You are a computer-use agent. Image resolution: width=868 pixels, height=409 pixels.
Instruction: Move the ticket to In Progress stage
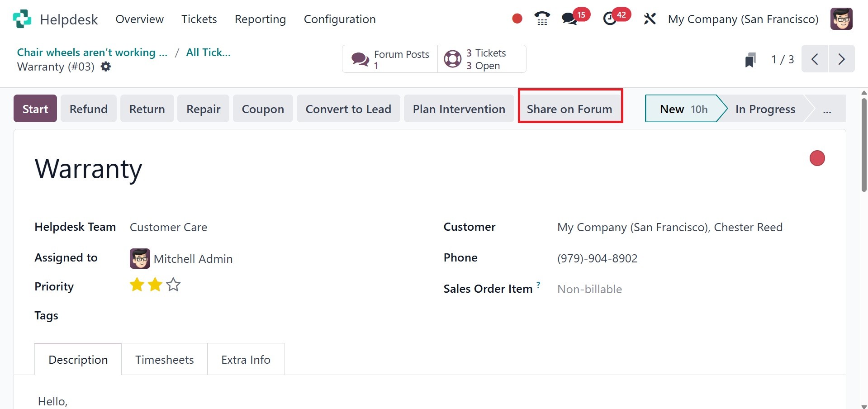[x=765, y=109]
